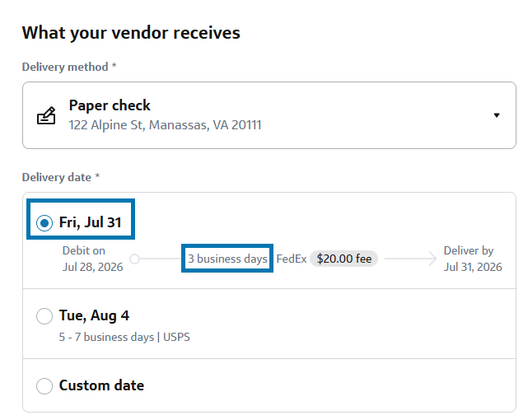Viewport: 528px width, 420px height.
Task: Click the Paper check method label
Action: [110, 105]
